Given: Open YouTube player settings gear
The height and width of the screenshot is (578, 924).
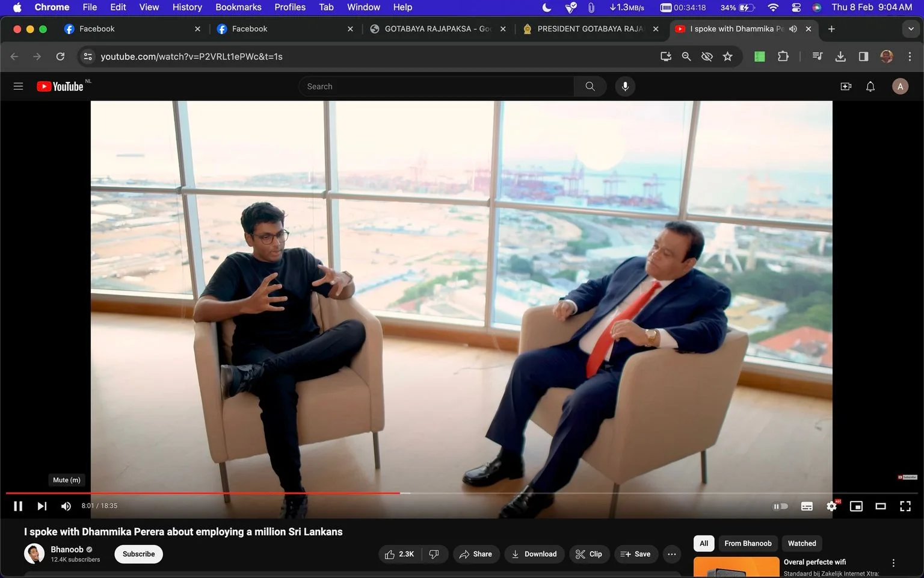Looking at the screenshot, I should (831, 506).
